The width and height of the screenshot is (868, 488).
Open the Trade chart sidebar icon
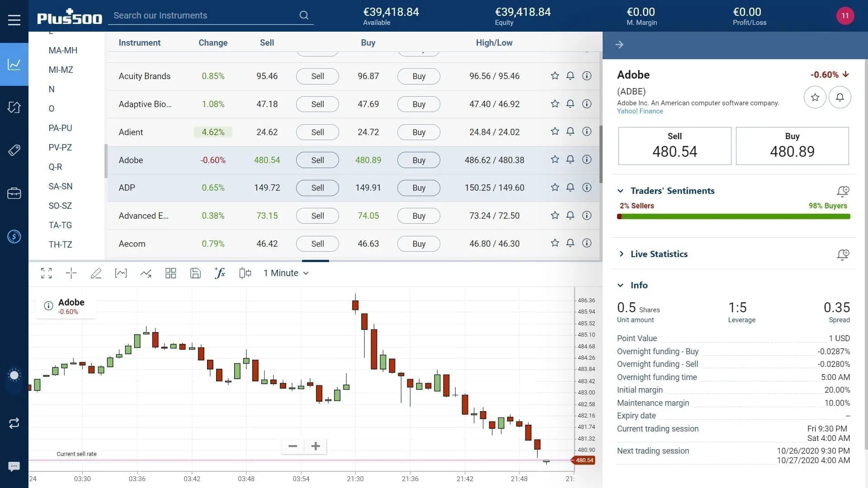coord(14,64)
